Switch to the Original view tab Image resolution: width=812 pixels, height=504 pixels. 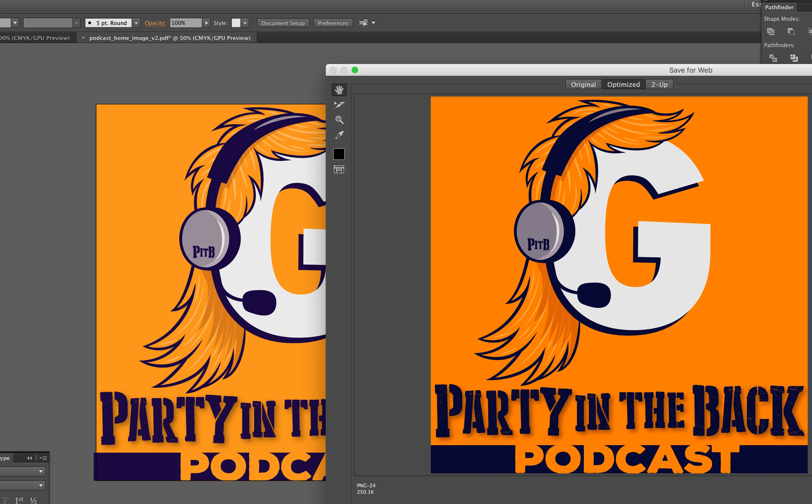(583, 85)
